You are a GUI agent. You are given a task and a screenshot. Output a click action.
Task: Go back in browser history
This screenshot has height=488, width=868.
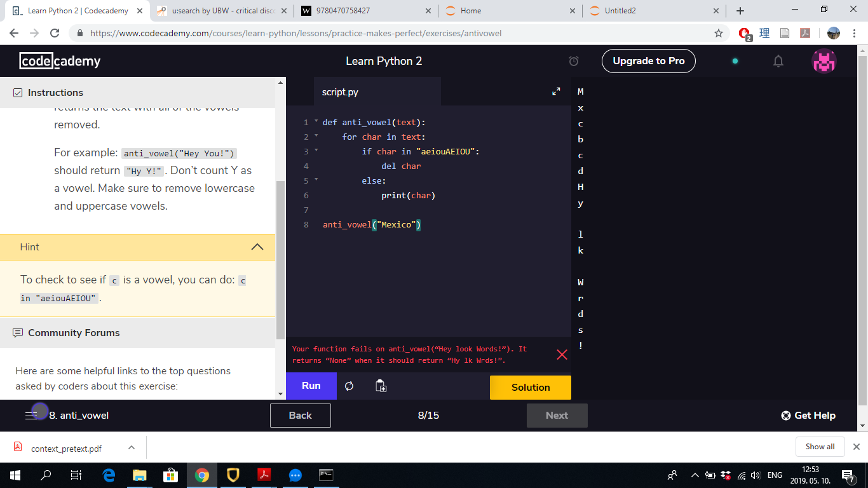coord(15,33)
